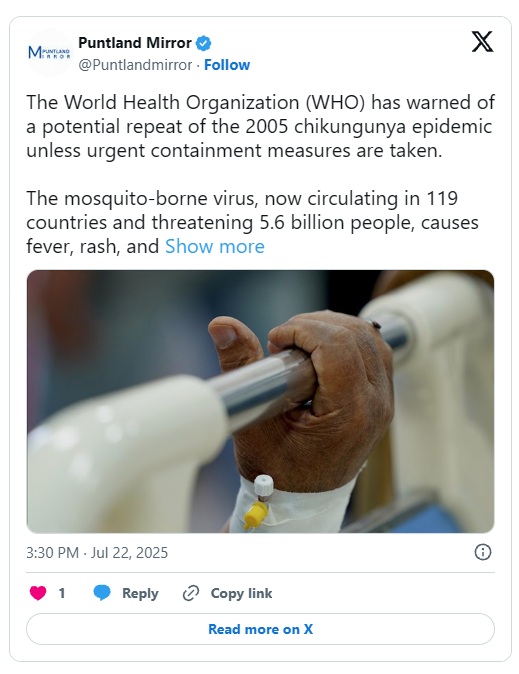Expand tweet with Show more

215,246
